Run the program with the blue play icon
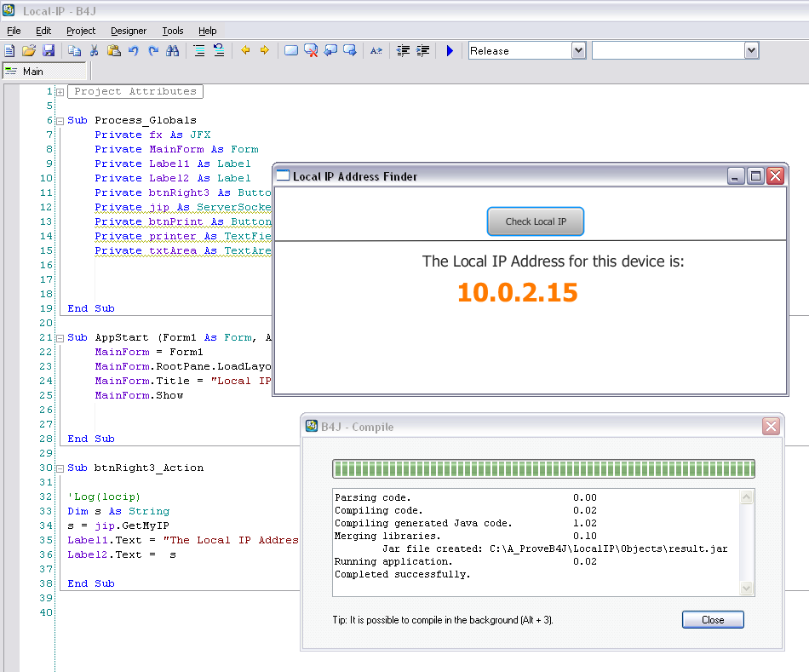Viewport: 809px width, 672px height. pos(450,51)
